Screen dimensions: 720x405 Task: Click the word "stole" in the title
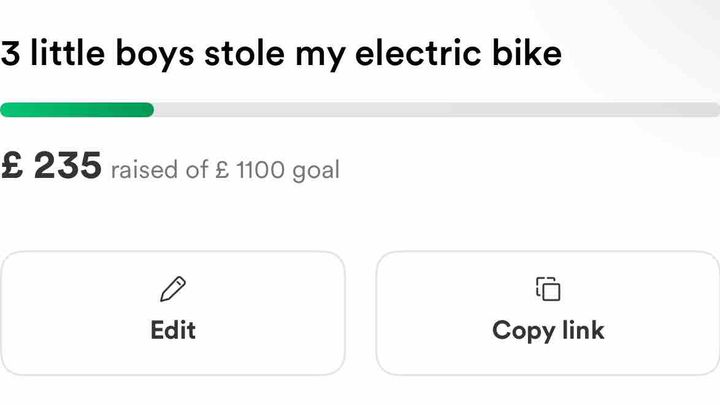pos(244,53)
